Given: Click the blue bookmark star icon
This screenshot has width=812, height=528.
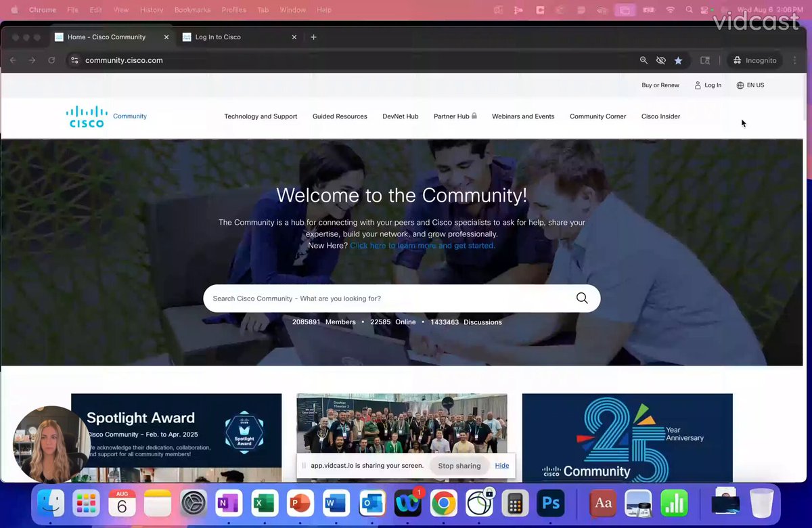Looking at the screenshot, I should [678, 60].
